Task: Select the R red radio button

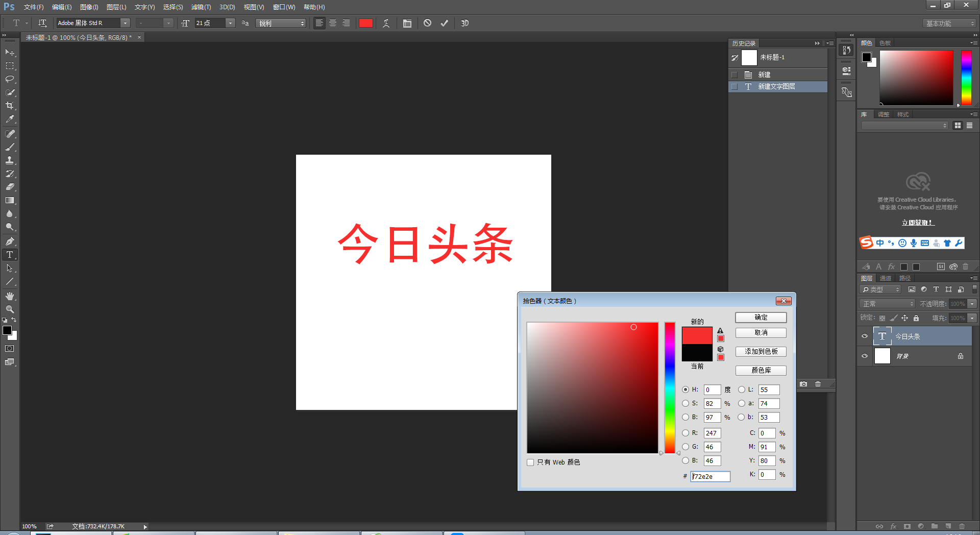Action: (685, 433)
